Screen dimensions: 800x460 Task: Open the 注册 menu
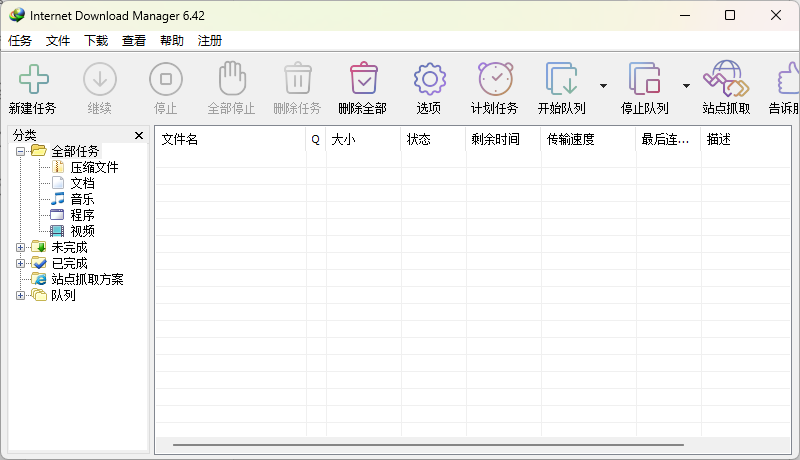[x=210, y=41]
